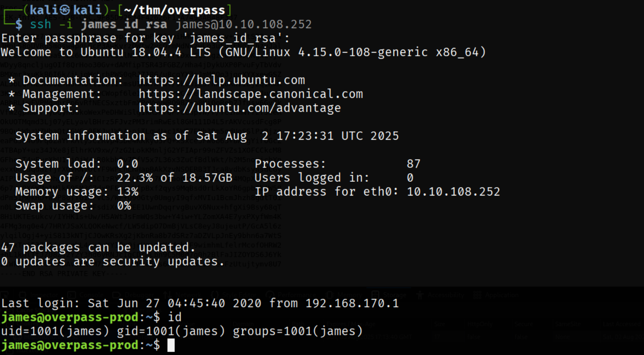
Task: Switch to the faint Application devtools tab
Action: [501, 295]
